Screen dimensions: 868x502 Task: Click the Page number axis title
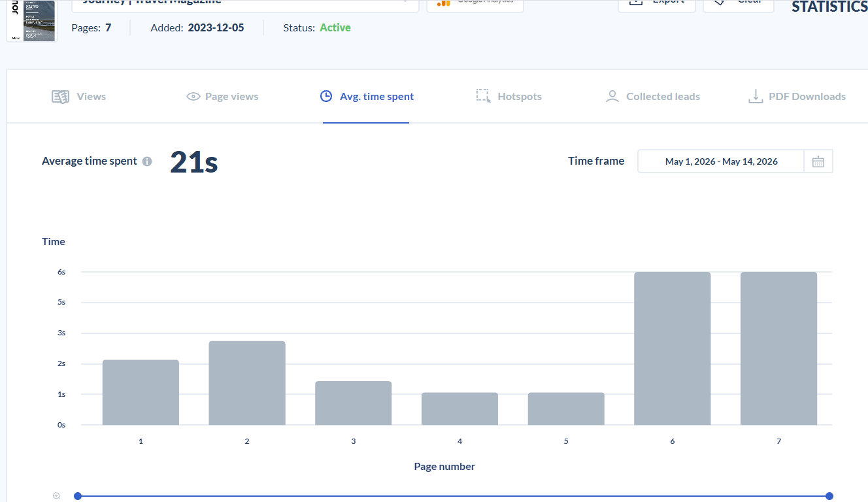[x=444, y=467]
